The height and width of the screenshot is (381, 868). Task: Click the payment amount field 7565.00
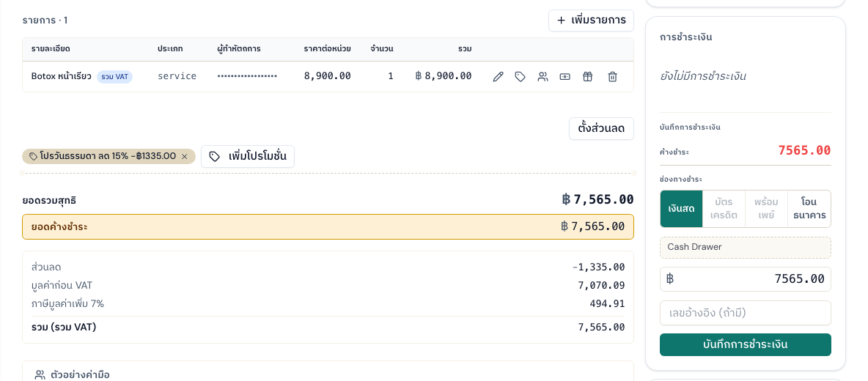coord(745,279)
